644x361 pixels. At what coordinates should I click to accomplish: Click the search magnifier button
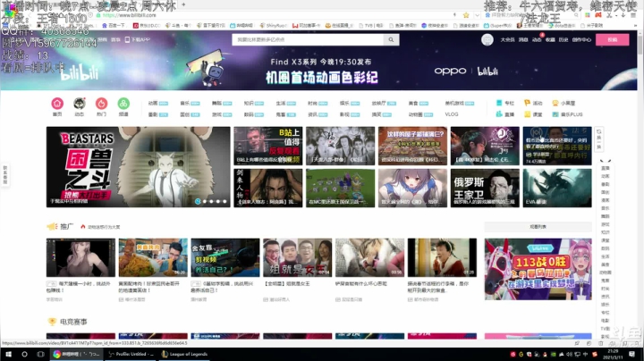(x=391, y=40)
